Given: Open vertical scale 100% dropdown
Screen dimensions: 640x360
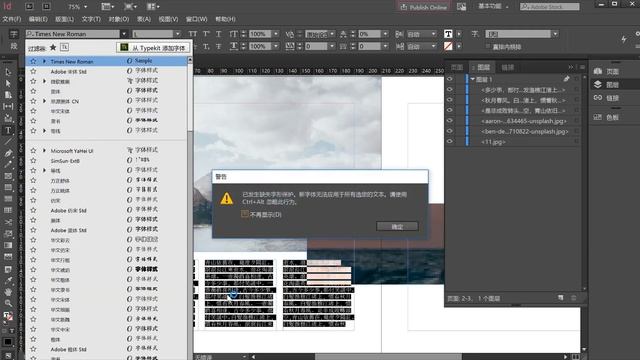Looking at the screenshot, I should point(276,34).
